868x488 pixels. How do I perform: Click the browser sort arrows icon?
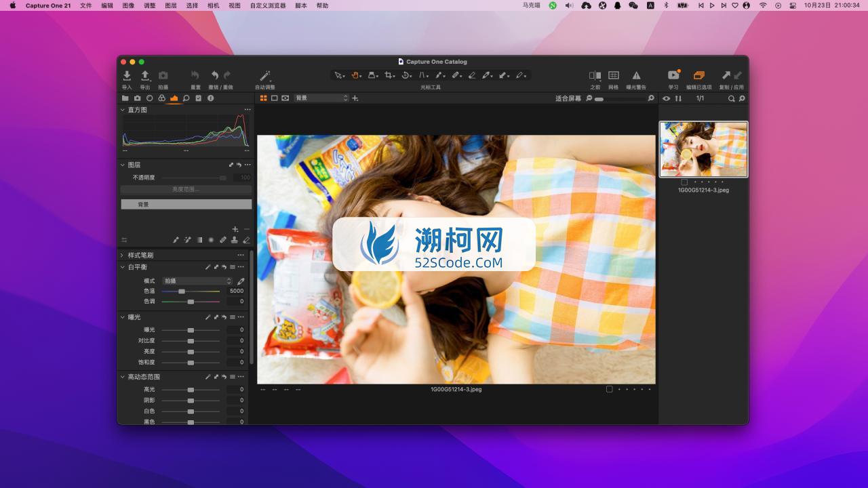[x=677, y=98]
